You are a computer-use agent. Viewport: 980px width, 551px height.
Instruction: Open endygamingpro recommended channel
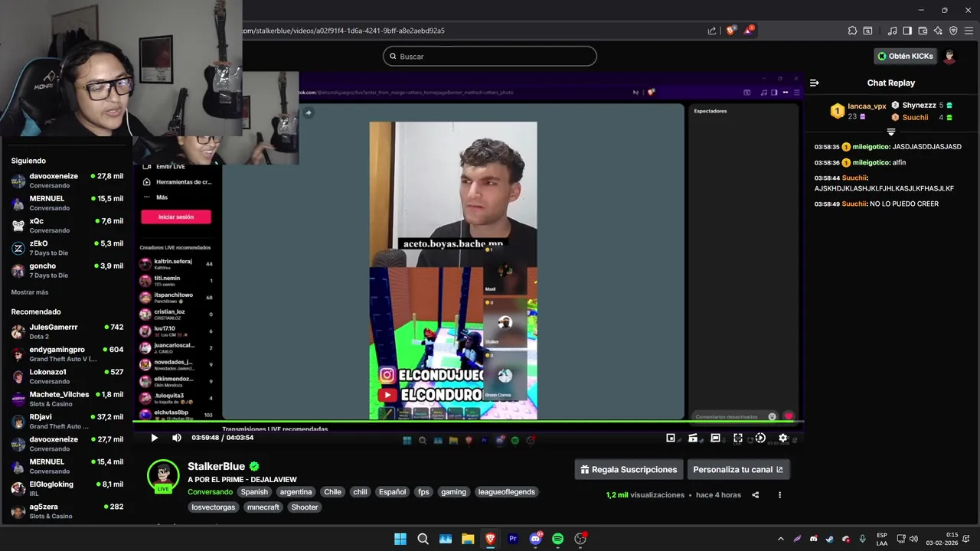point(67,354)
